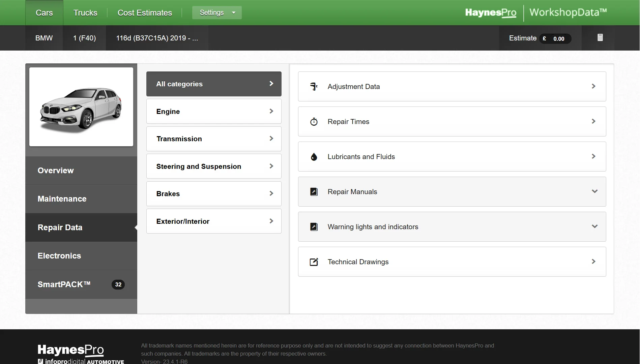Open the Electronics sidebar section
Viewport: 640px width, 364px height.
click(81, 256)
